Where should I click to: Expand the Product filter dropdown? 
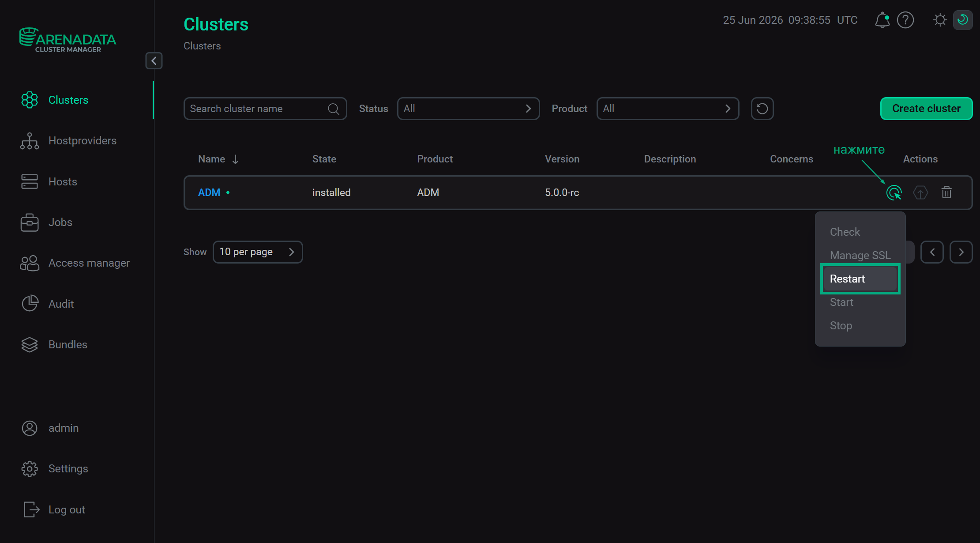(668, 109)
